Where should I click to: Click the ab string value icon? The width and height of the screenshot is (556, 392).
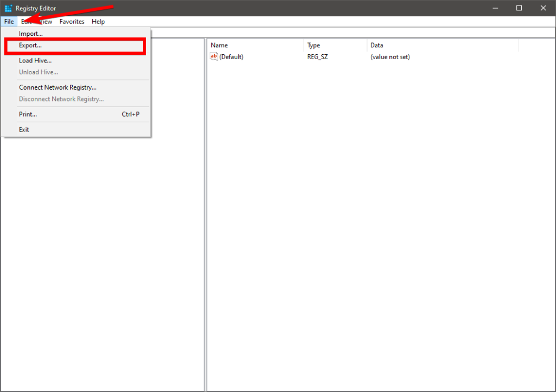[x=214, y=56]
